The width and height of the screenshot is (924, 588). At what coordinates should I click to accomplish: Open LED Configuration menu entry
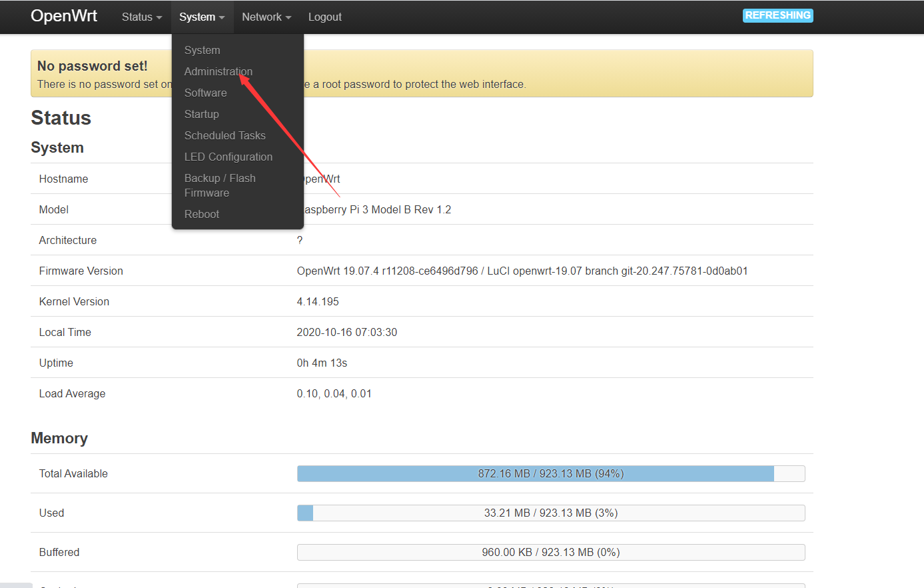coord(229,157)
